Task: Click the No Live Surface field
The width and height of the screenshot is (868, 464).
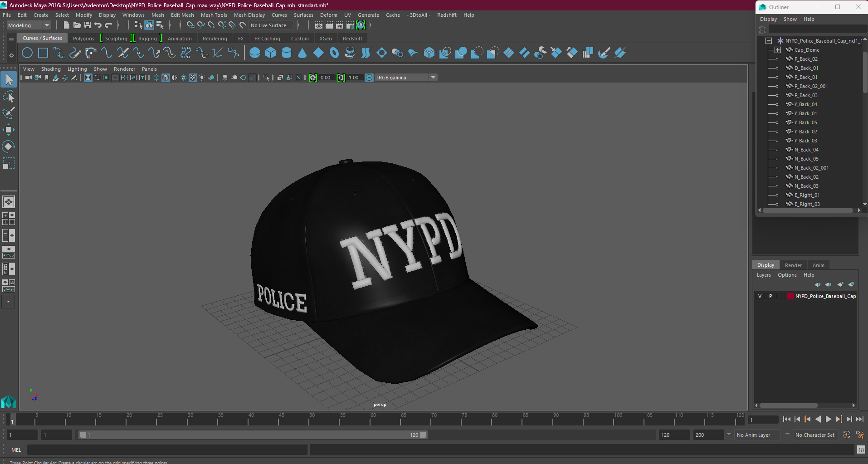Action: tap(270, 25)
